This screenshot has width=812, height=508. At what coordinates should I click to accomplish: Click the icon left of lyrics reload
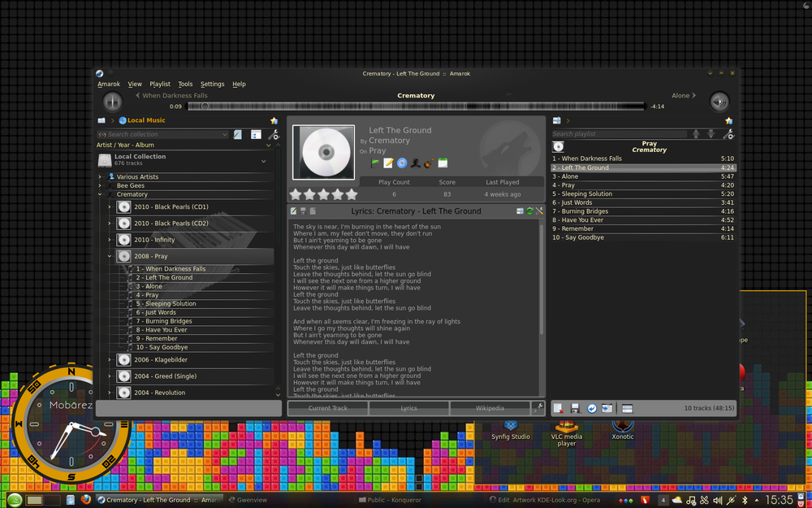(x=520, y=211)
